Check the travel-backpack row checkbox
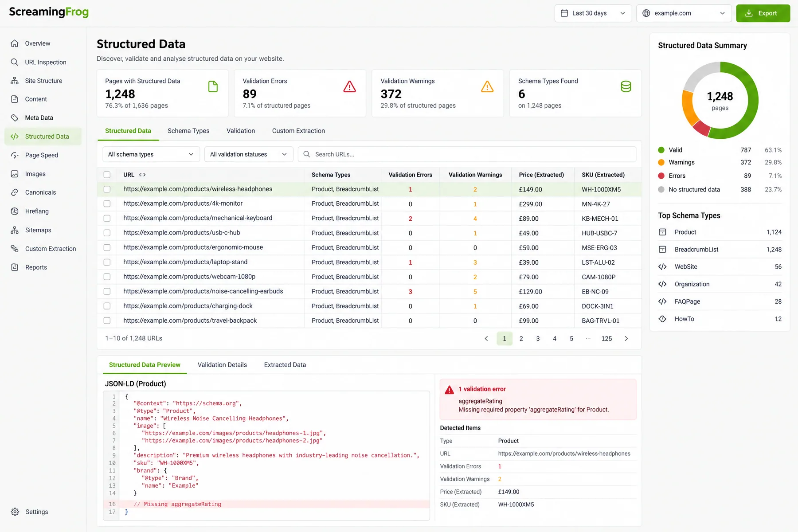 click(x=107, y=321)
